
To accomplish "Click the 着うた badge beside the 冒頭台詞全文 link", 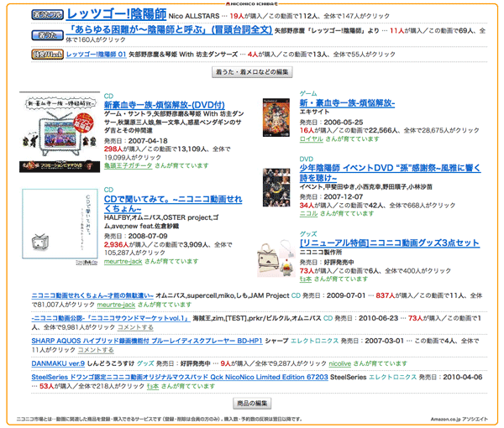I will [x=47, y=35].
